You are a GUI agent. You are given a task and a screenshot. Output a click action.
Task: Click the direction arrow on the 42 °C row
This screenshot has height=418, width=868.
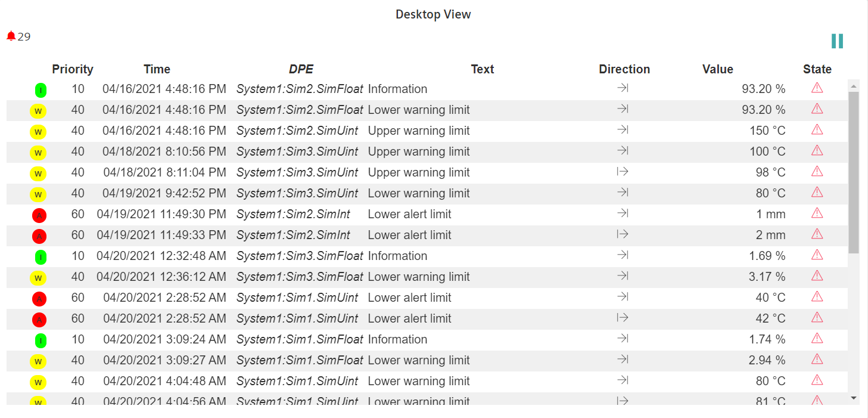(623, 318)
